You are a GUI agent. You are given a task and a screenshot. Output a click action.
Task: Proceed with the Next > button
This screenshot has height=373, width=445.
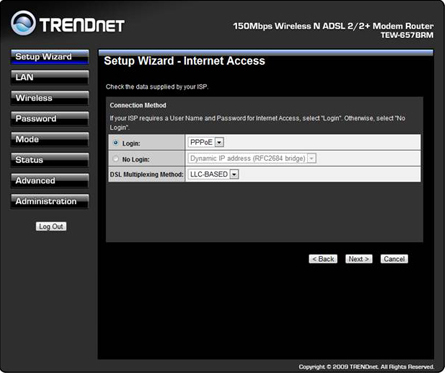[359, 259]
